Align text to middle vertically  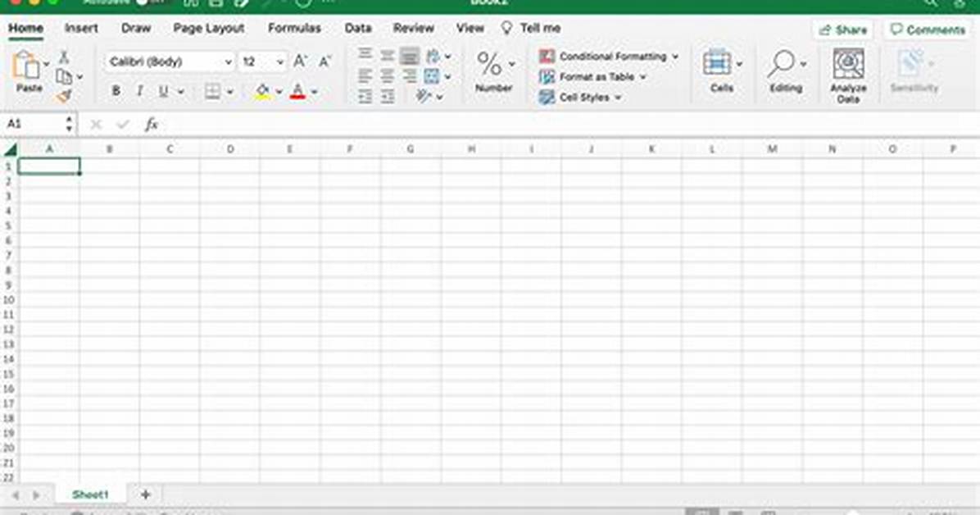coord(388,55)
